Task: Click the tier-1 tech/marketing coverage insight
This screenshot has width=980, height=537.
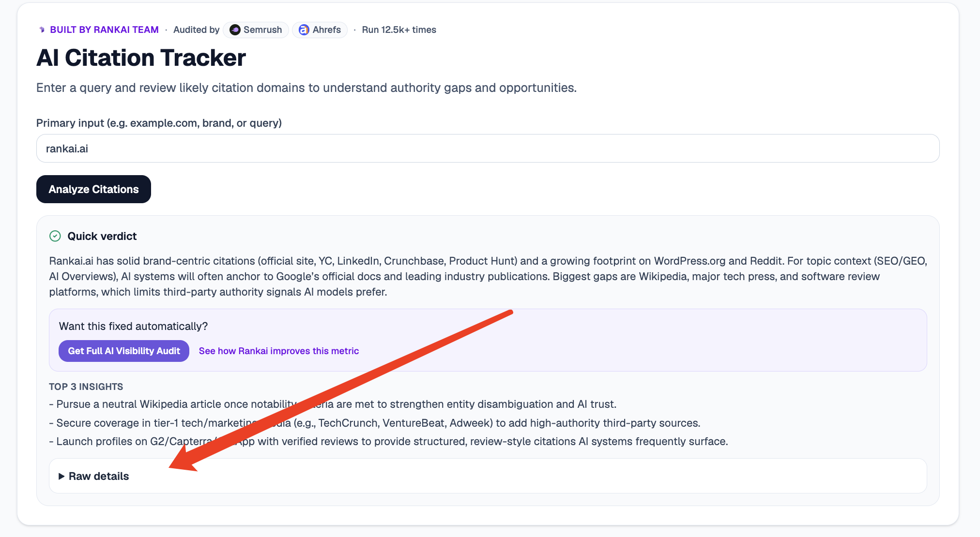Action: pyautogui.click(x=375, y=423)
